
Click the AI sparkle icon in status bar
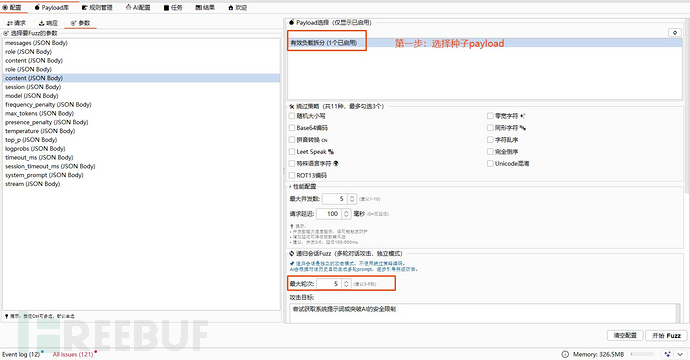pos(668,354)
